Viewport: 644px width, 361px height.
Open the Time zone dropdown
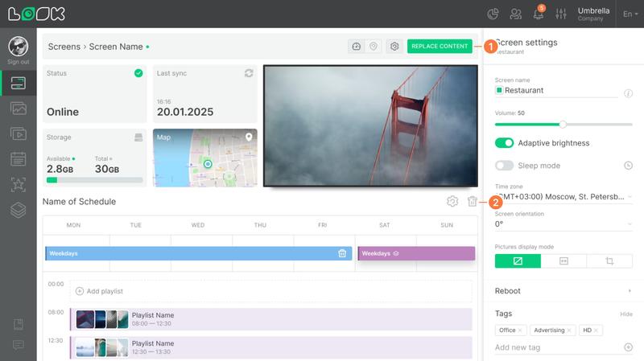coord(563,196)
